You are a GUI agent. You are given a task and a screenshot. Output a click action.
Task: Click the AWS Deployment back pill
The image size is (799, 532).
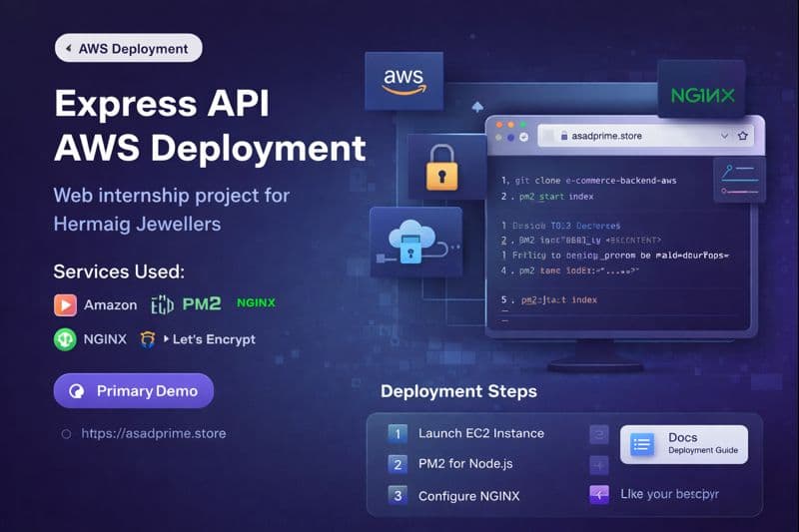[x=129, y=48]
